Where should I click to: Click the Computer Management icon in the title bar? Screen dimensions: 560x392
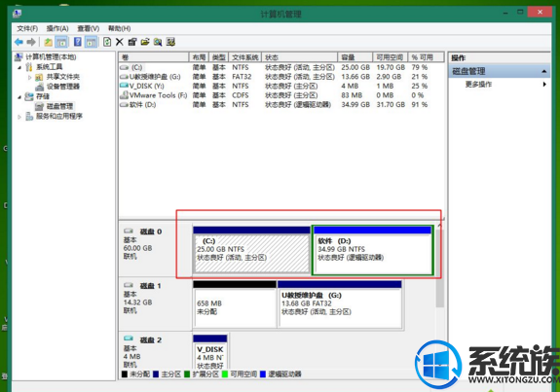[x=17, y=14]
